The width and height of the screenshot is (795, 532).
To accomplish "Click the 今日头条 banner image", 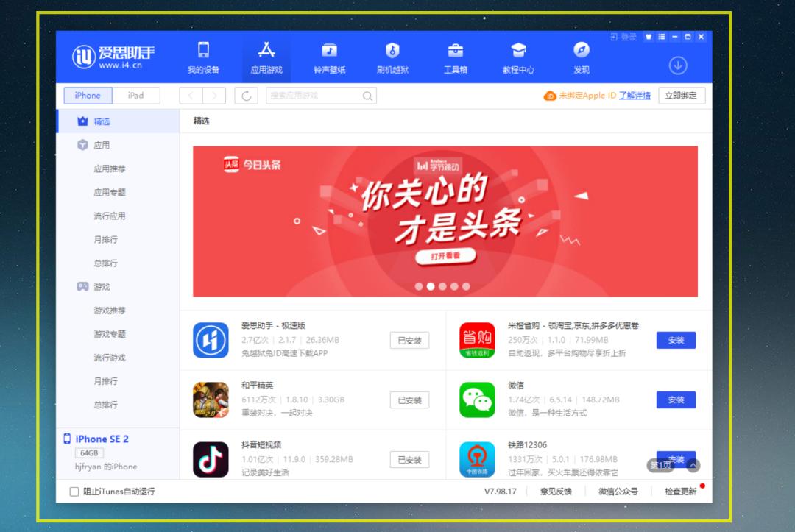I will (445, 221).
